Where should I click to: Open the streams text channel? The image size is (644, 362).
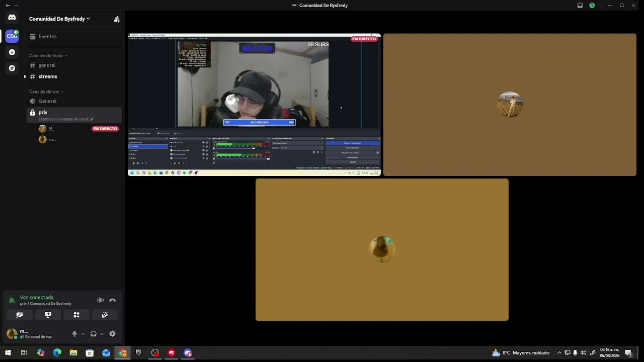(x=74, y=76)
